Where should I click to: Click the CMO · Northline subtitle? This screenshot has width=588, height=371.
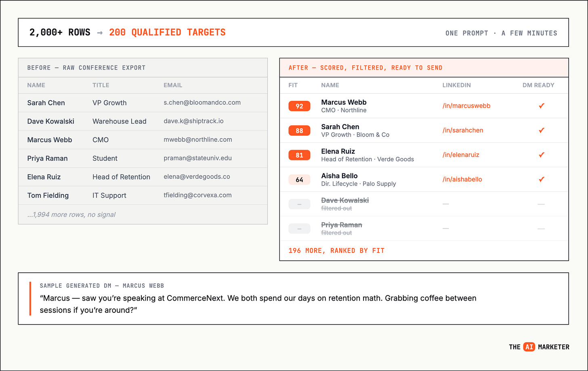pyautogui.click(x=344, y=110)
